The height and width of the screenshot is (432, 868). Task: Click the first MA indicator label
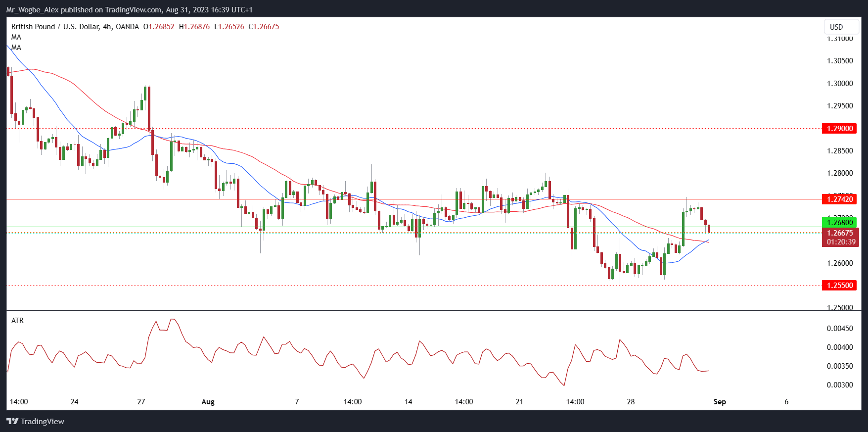pyautogui.click(x=16, y=37)
